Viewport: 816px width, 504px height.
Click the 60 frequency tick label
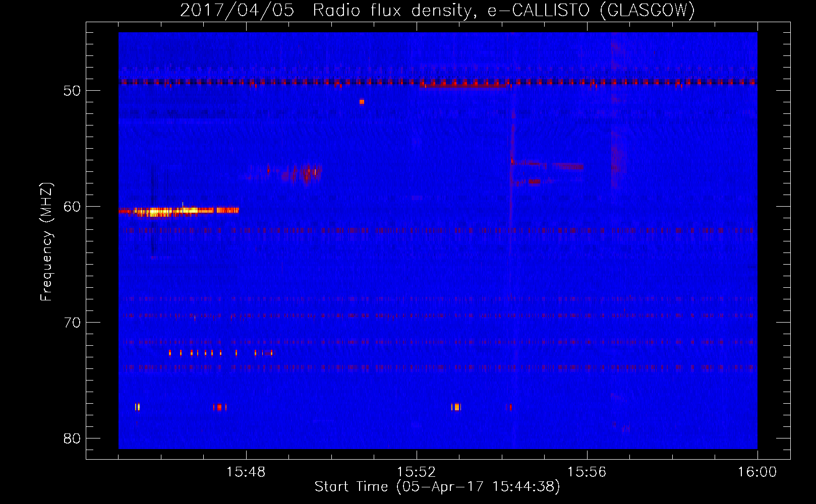click(x=72, y=207)
